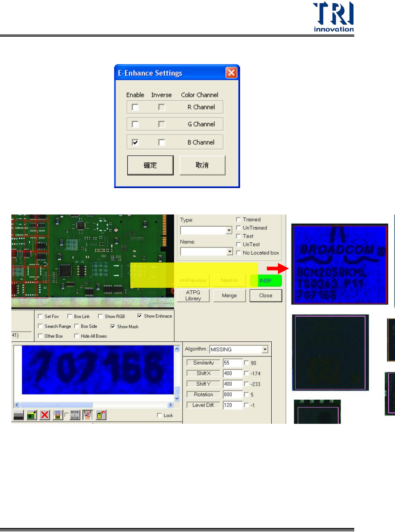Open the Name dropdown list
Image resolution: width=395 pixels, height=532 pixels.
(x=229, y=252)
